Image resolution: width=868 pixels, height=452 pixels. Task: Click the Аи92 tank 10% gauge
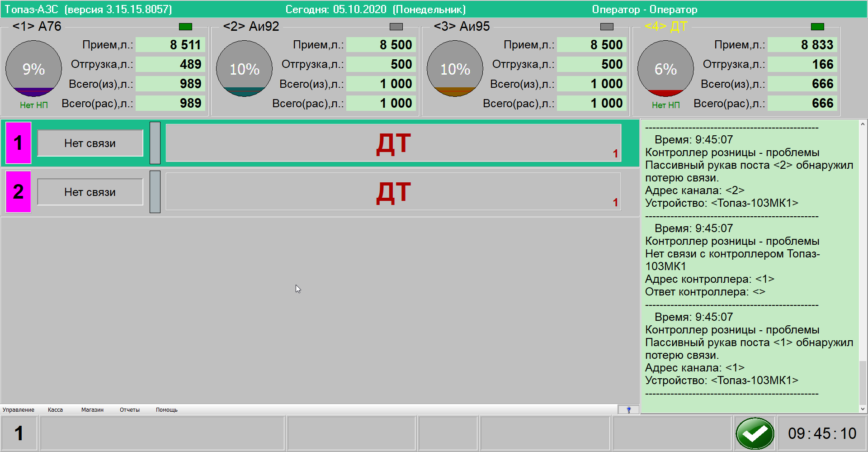point(244,69)
